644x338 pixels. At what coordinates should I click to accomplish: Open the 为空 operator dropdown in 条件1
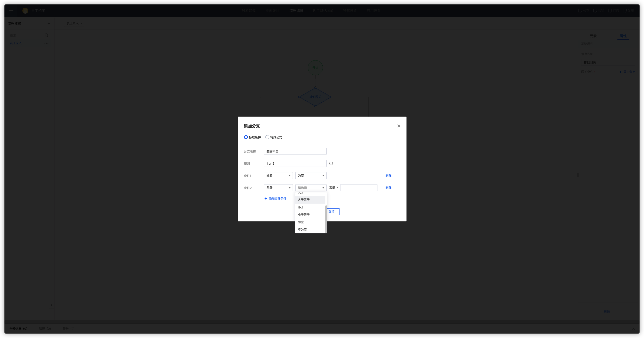tap(311, 175)
